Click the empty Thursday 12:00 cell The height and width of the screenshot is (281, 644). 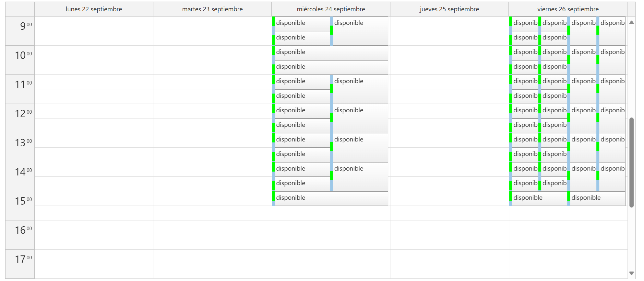pos(449,111)
